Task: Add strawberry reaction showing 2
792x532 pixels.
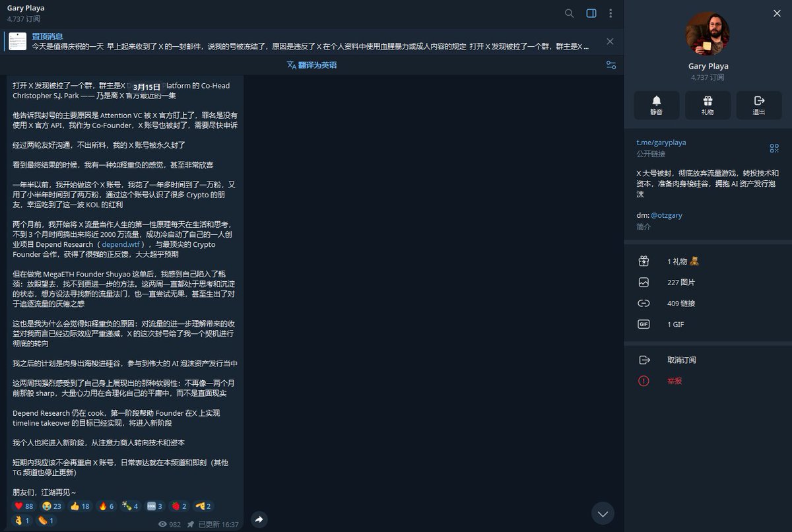Action: click(179, 506)
